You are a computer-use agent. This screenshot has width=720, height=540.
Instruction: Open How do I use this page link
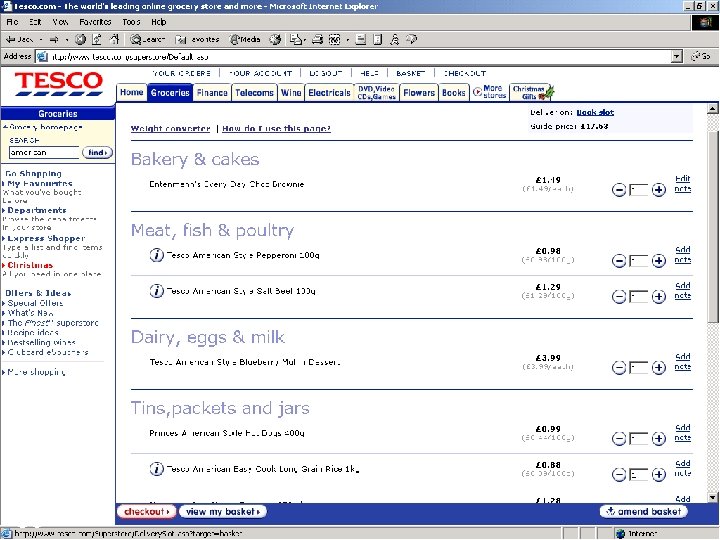coord(276,129)
